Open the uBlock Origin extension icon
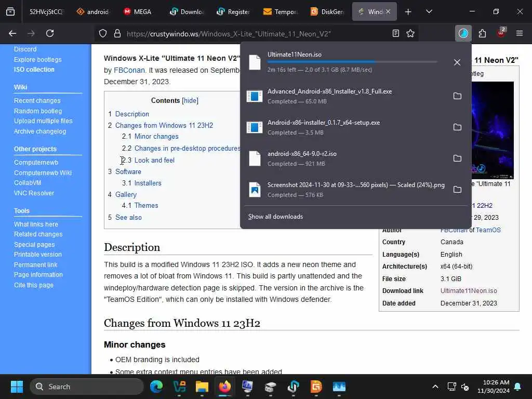The width and height of the screenshot is (532, 399). [501, 33]
